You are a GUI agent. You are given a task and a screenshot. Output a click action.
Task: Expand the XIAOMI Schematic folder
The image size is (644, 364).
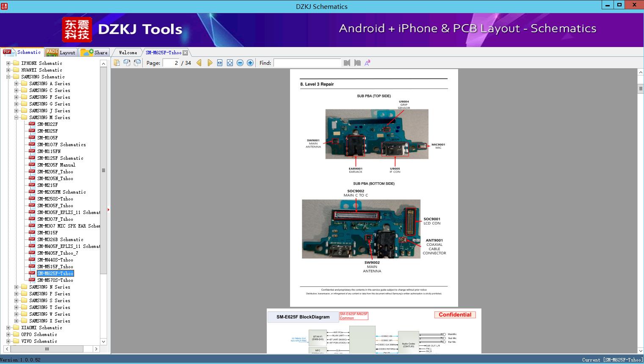[8, 328]
